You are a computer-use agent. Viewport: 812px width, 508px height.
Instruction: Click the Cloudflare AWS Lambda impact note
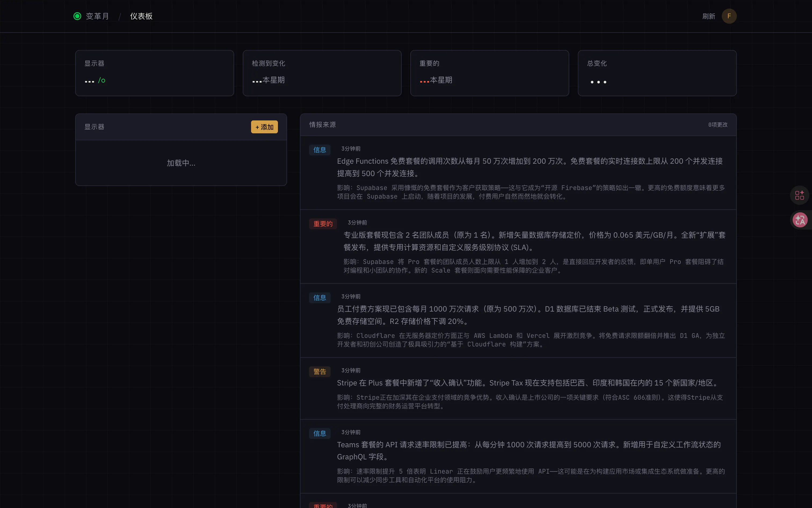point(531,340)
